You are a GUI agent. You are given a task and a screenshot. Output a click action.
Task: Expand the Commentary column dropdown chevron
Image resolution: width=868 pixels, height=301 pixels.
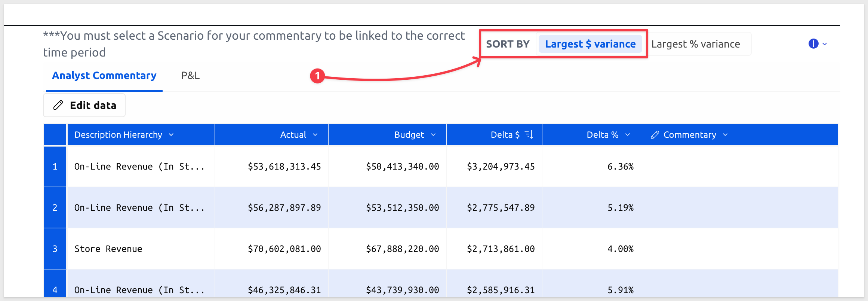(725, 135)
